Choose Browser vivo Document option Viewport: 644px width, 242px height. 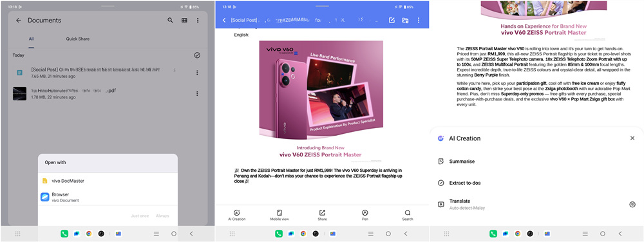(x=108, y=197)
